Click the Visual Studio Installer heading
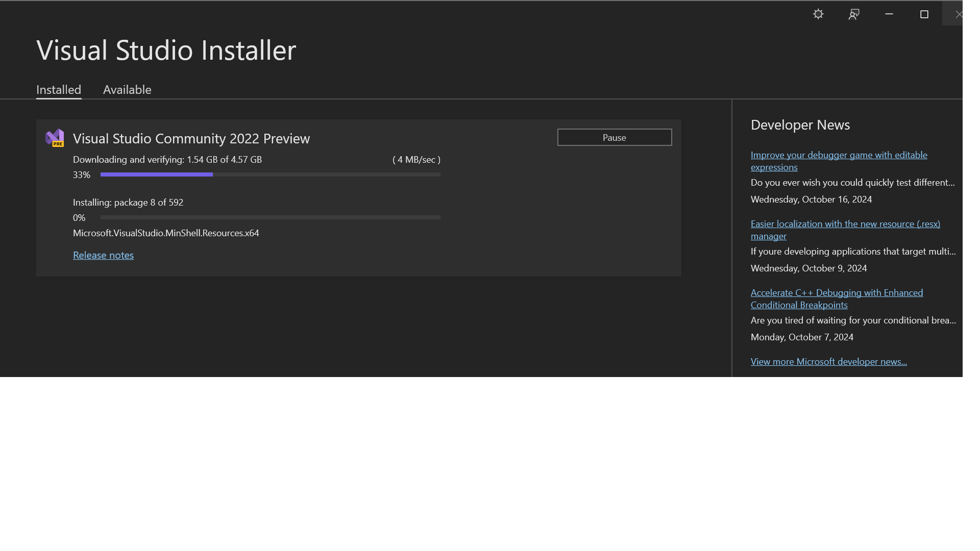Viewport: 980px width, 551px height. click(166, 50)
